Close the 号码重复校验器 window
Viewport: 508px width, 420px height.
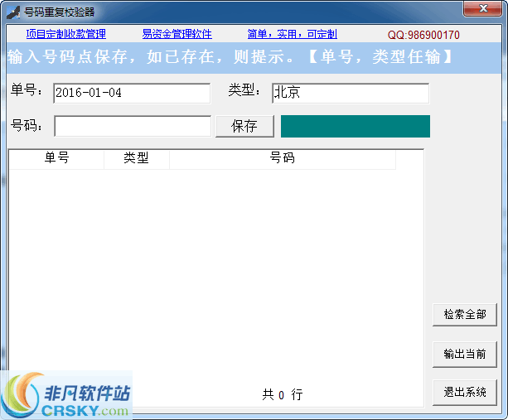(483, 8)
